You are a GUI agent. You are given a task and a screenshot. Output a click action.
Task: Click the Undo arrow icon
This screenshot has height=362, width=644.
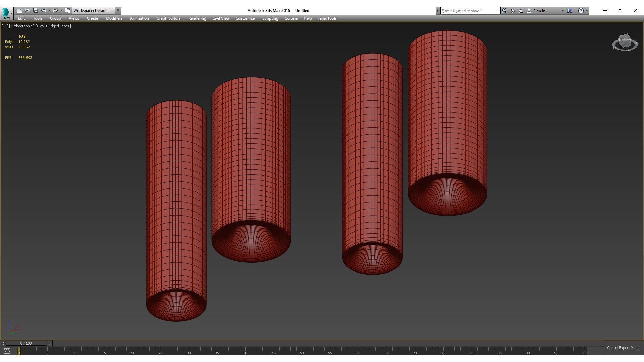pyautogui.click(x=43, y=11)
